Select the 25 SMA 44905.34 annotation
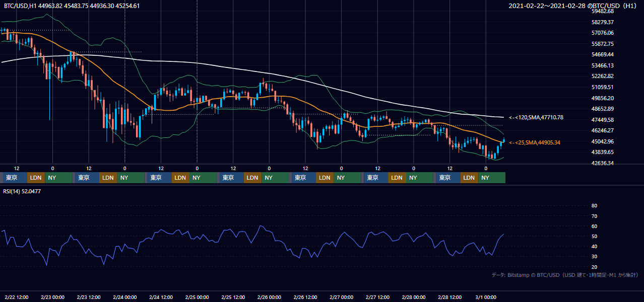644x302 pixels. (534, 142)
